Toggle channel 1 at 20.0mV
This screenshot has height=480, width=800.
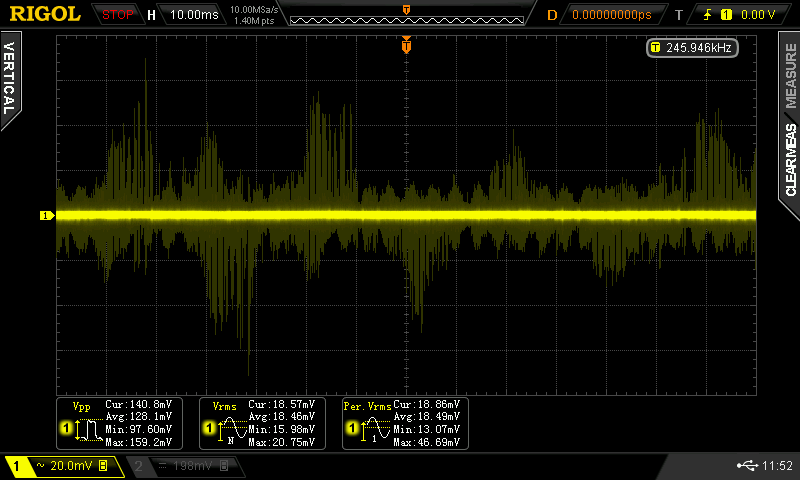click(x=62, y=466)
